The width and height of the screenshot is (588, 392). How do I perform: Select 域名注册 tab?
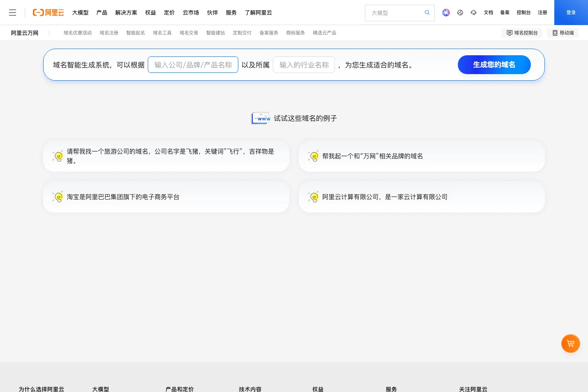pyautogui.click(x=109, y=33)
